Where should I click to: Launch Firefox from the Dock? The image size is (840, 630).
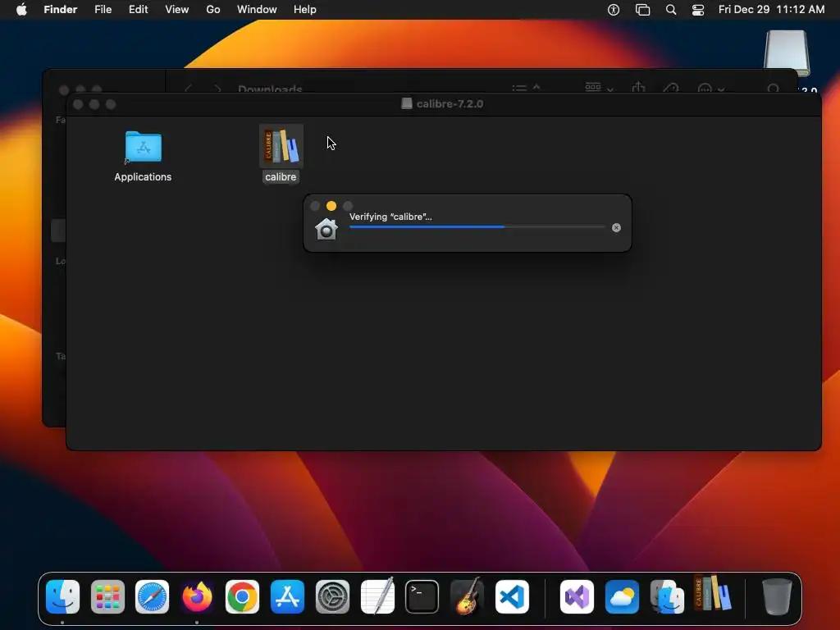pyautogui.click(x=197, y=596)
